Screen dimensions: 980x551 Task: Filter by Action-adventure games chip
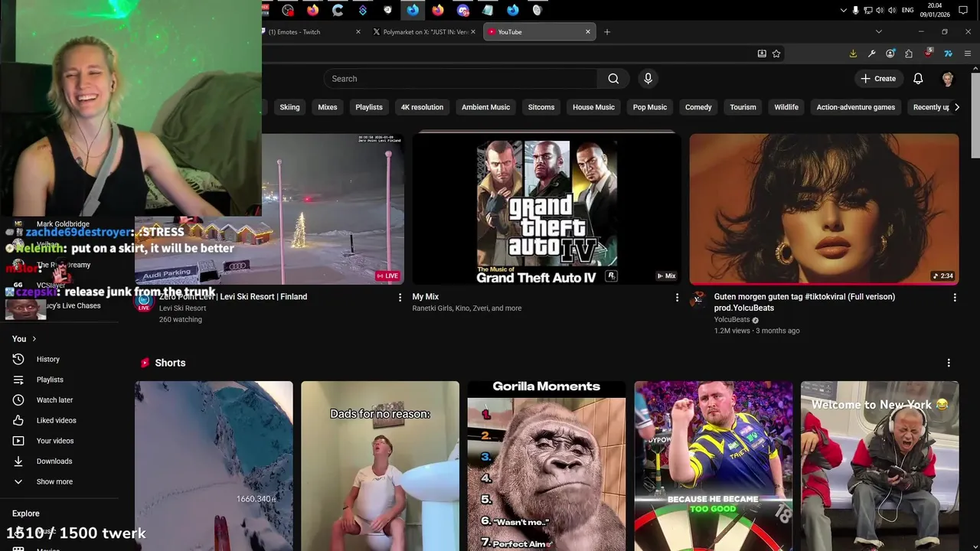(x=855, y=107)
